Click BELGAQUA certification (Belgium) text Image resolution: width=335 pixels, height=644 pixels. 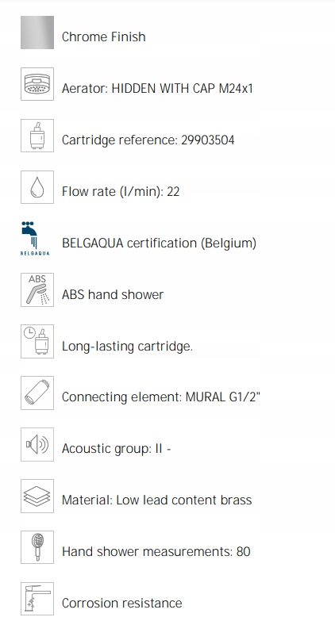pos(159,243)
